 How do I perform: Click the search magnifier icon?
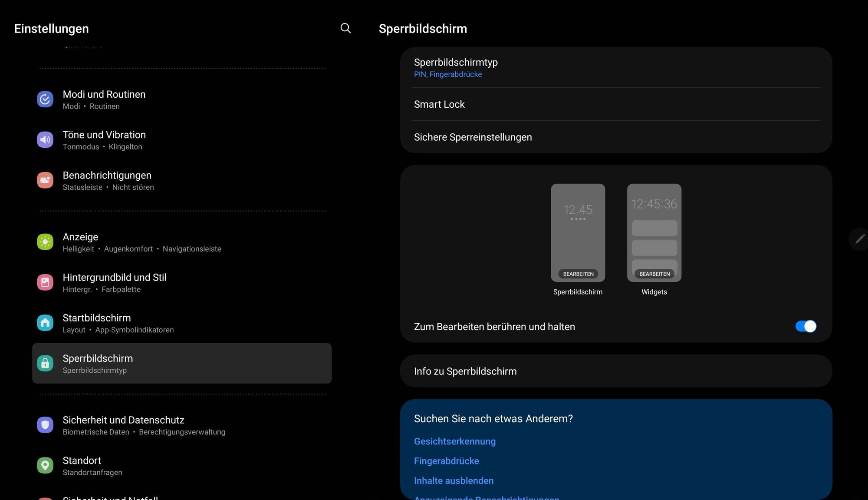click(x=345, y=28)
